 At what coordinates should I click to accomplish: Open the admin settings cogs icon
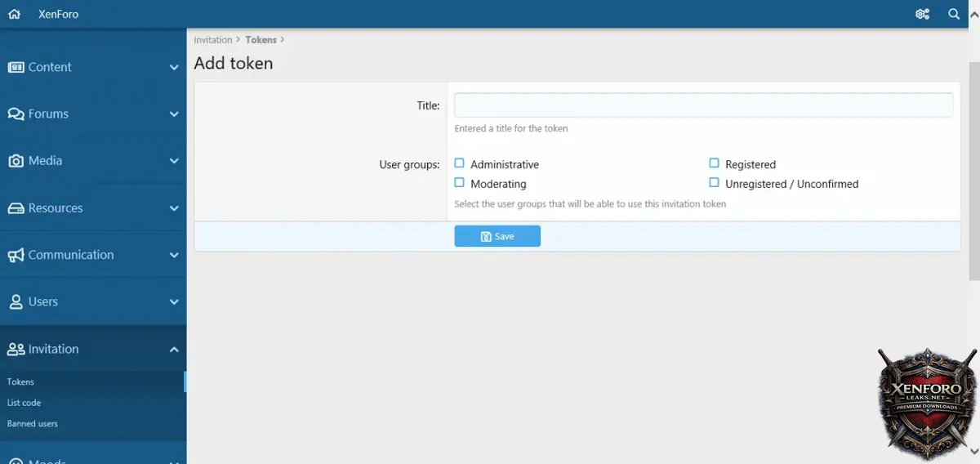tap(923, 14)
